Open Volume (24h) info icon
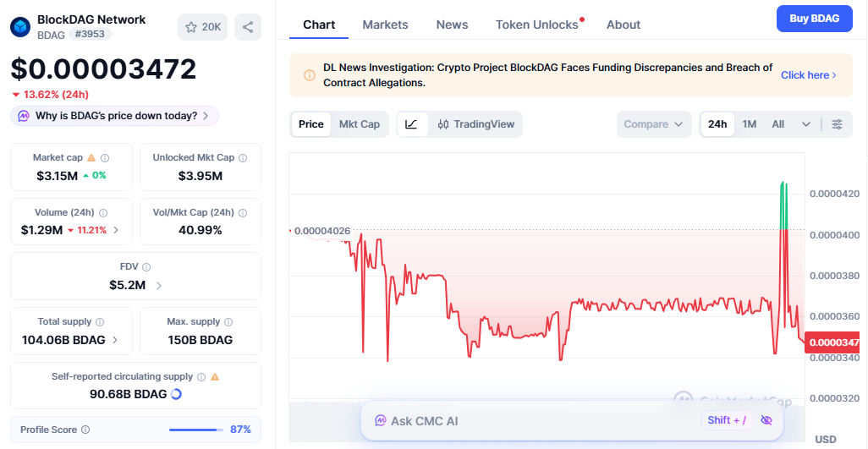The image size is (868, 449). pos(103,213)
